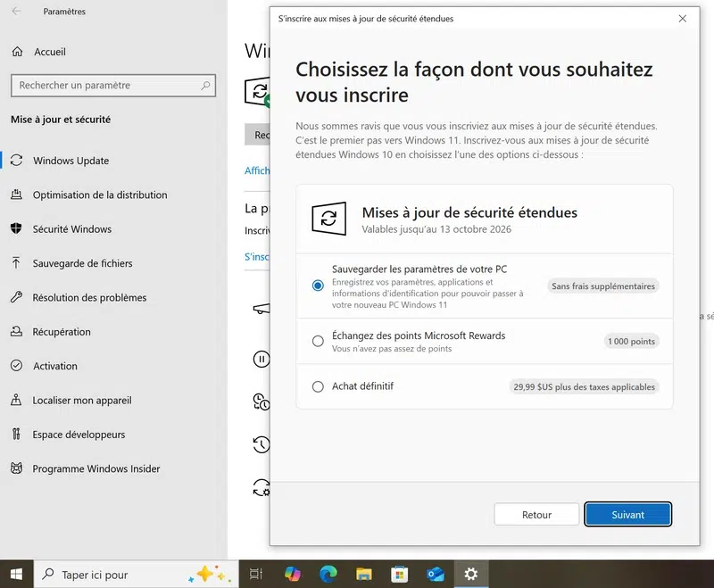Click the update history clock icon
This screenshot has height=588, width=714.
pyautogui.click(x=262, y=444)
